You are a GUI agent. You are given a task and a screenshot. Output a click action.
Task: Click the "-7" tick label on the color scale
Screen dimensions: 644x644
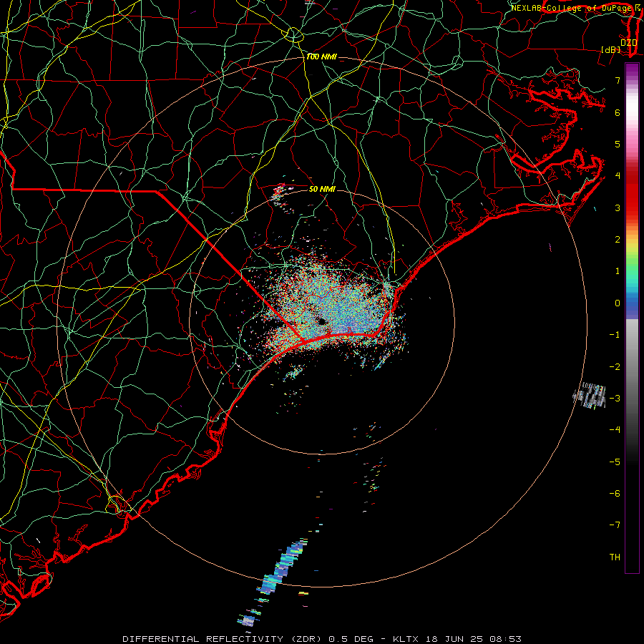(615, 525)
